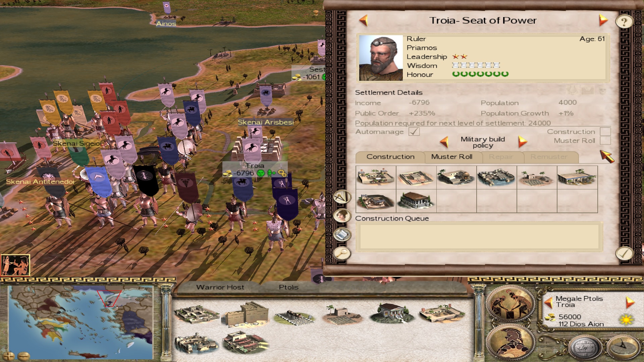Click the help question mark button
Viewport: 644px width, 362px height.
click(624, 22)
